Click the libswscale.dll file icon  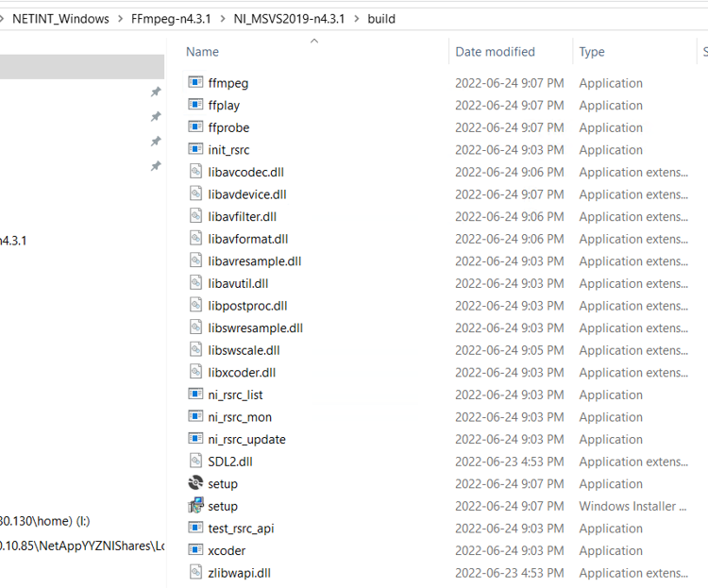195,349
